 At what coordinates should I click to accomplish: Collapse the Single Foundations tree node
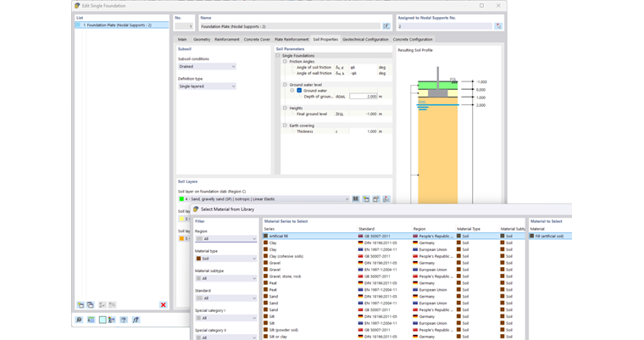(x=278, y=55)
